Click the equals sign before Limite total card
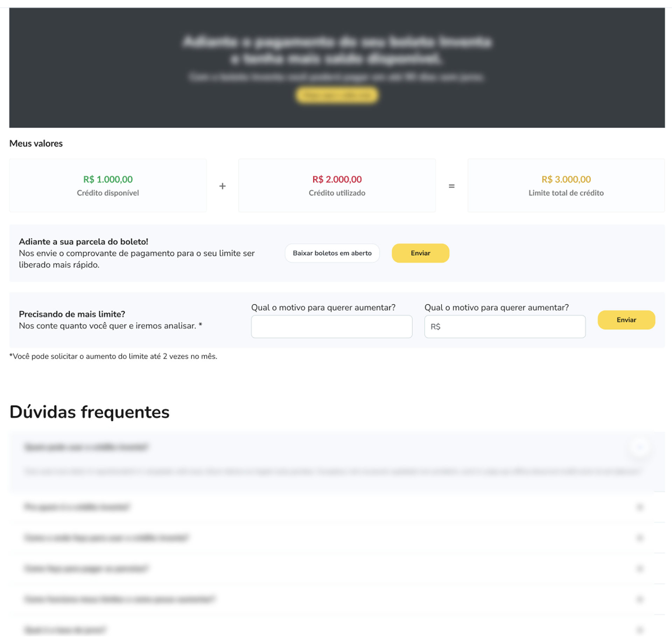 coord(451,186)
